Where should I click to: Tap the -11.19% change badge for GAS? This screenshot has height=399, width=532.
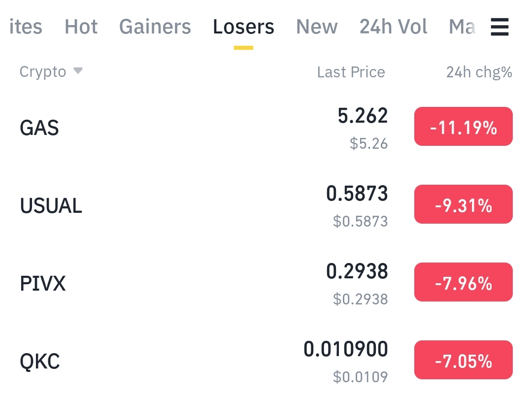coord(464,127)
